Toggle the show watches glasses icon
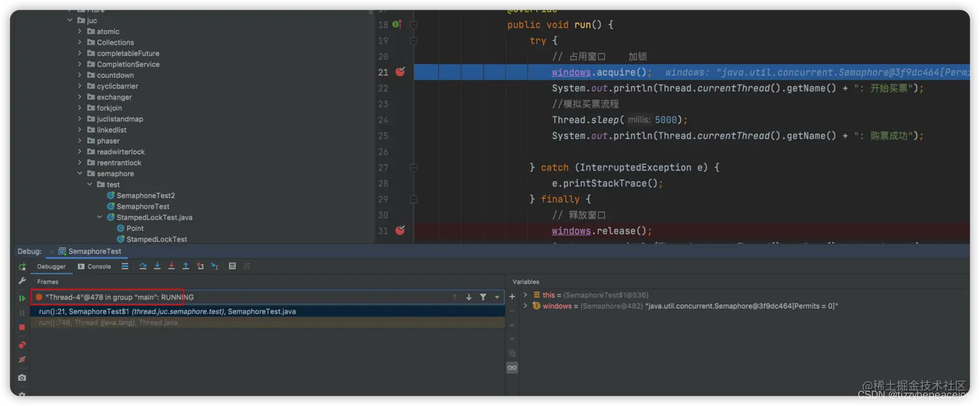The width and height of the screenshot is (980, 406). pos(512,368)
